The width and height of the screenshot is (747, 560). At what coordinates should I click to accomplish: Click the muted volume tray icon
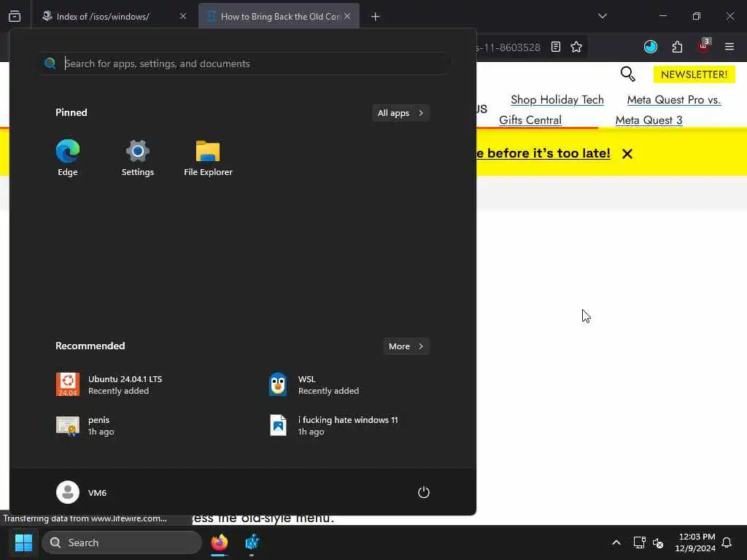click(x=659, y=542)
